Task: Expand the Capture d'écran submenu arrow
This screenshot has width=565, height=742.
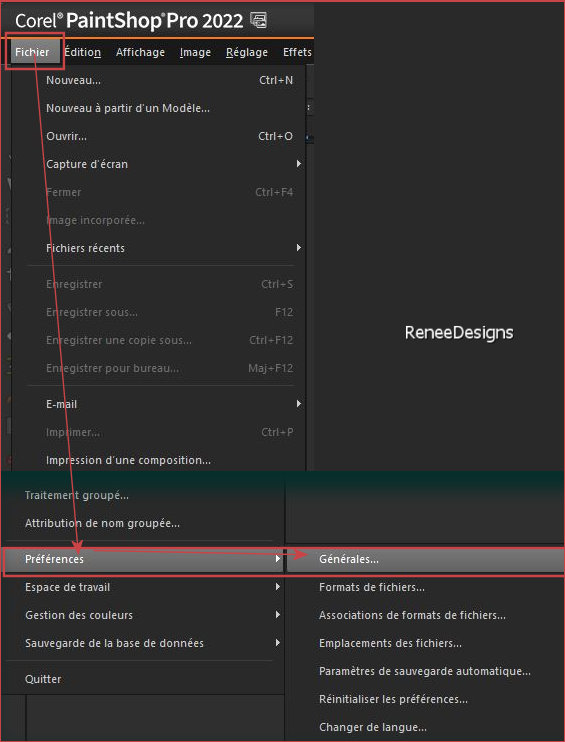Action: [x=299, y=164]
